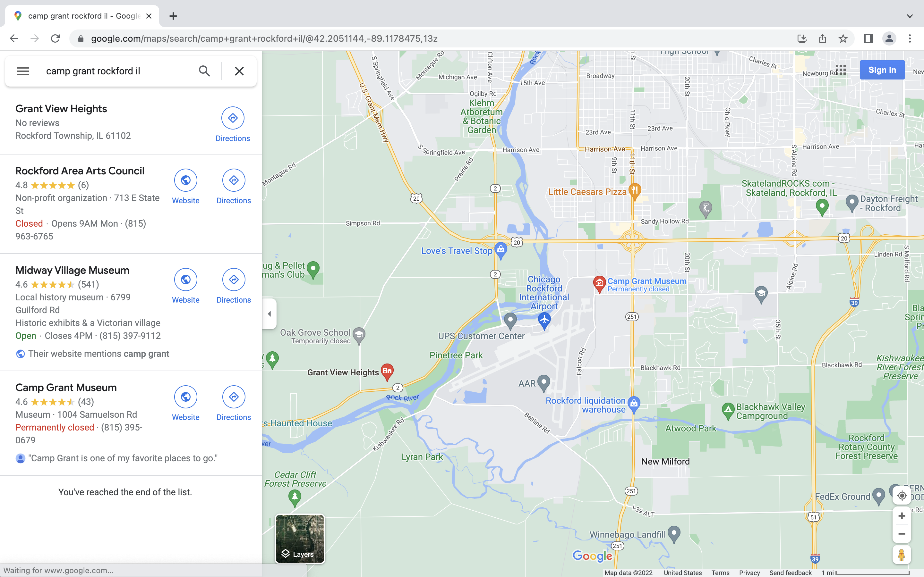Open Midway Village Museum website
Viewport: 924px width, 577px height.
[x=185, y=280]
